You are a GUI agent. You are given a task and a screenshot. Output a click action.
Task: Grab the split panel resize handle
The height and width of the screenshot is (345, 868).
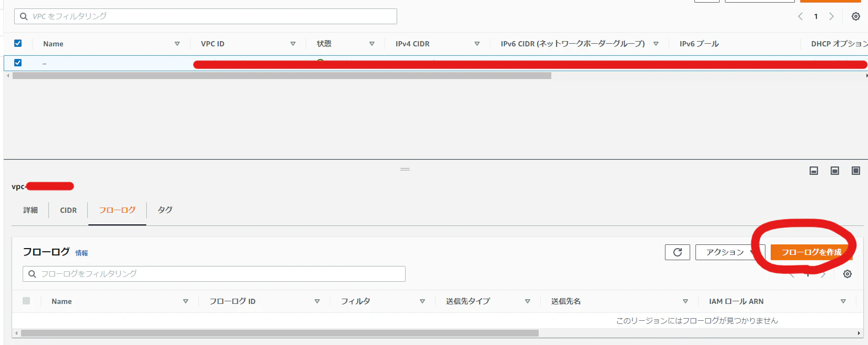coord(405,169)
